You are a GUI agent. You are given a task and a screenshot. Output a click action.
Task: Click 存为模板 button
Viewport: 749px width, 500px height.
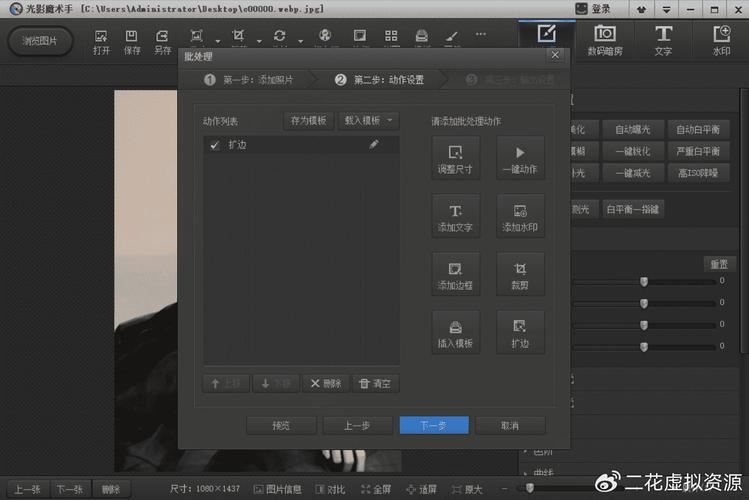click(308, 121)
